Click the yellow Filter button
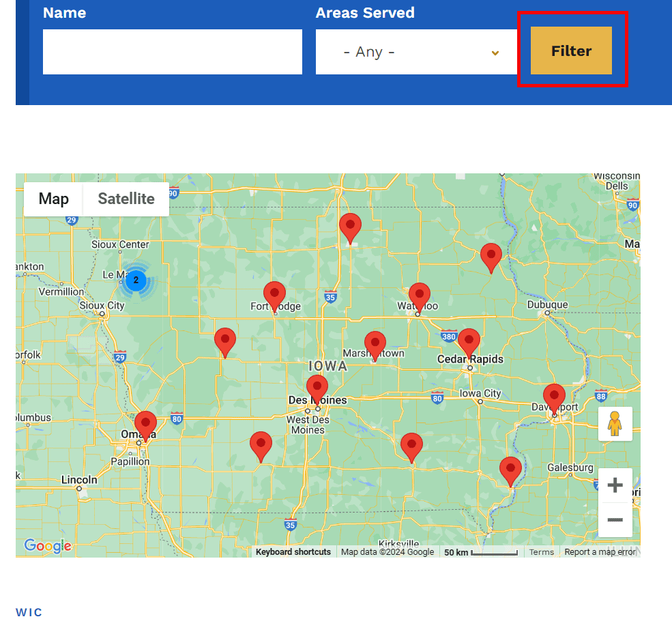 click(571, 51)
